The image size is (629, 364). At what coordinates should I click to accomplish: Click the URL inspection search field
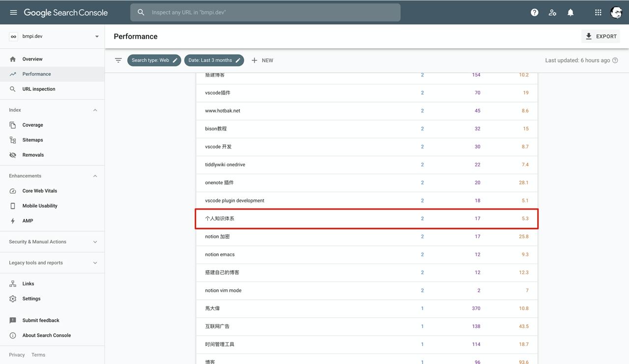pos(265,12)
